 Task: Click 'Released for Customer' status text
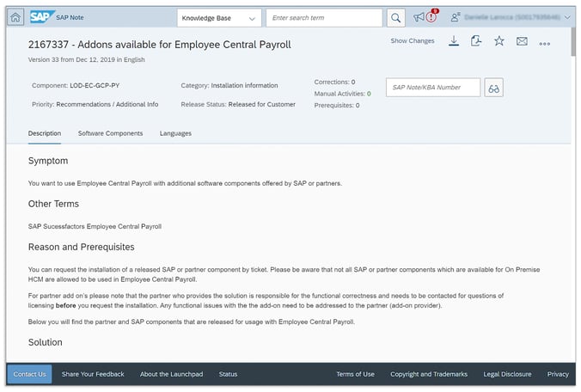point(261,105)
